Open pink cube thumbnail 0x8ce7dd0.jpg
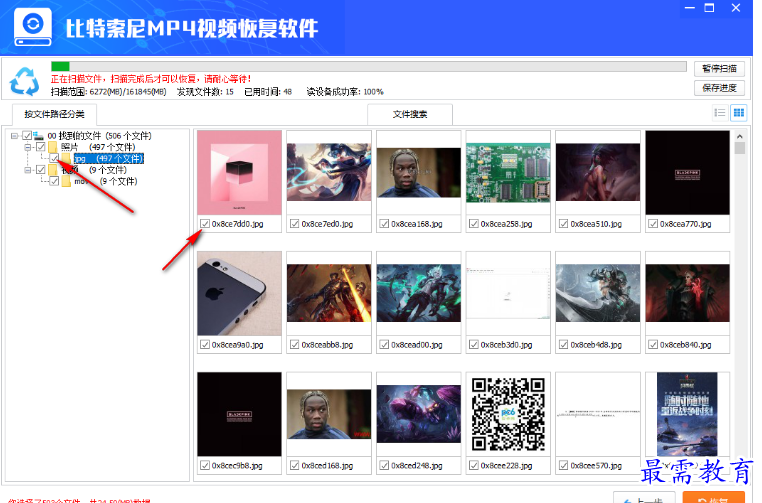Viewport: 762px width, 503px height. [240, 173]
